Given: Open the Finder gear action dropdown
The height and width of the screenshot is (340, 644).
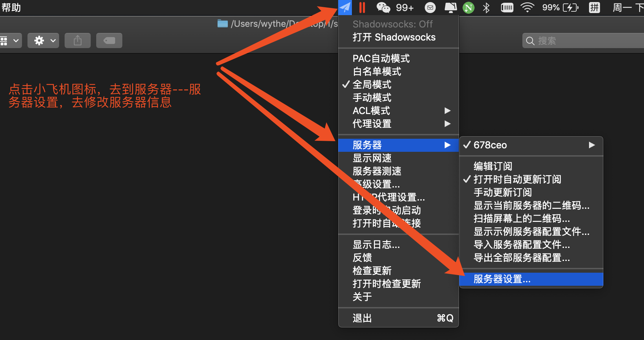Looking at the screenshot, I should pyautogui.click(x=43, y=41).
